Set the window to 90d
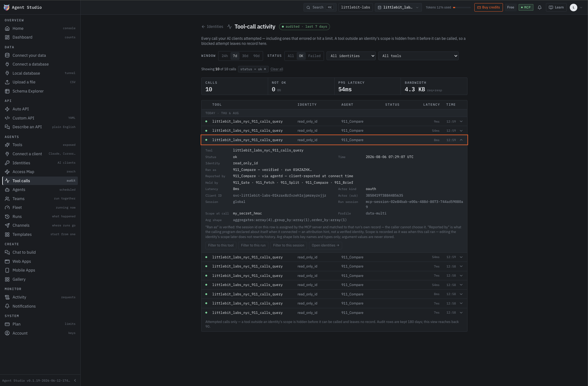Image resolution: width=588 pixels, height=386 pixels. [x=256, y=56]
